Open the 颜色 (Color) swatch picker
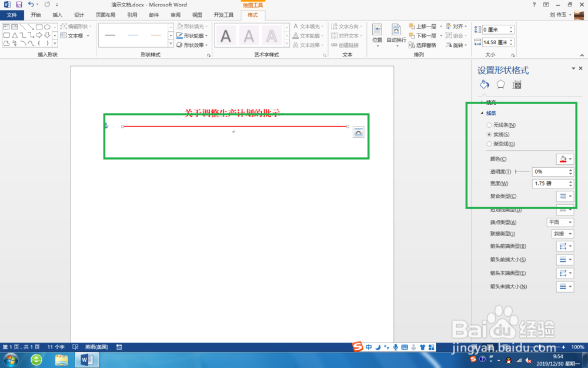 (x=563, y=158)
